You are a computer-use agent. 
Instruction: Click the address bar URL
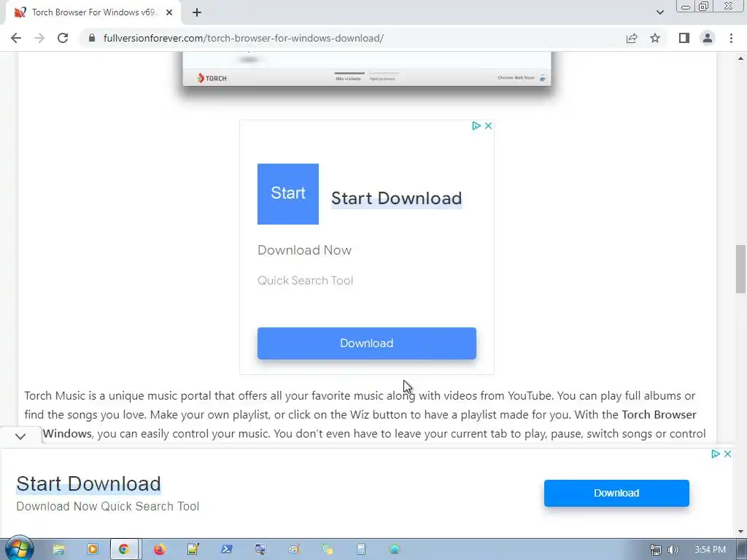[244, 38]
